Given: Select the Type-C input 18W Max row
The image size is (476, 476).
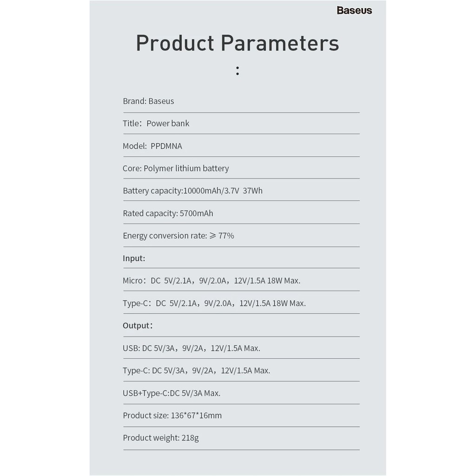Looking at the screenshot, I should click(214, 304).
